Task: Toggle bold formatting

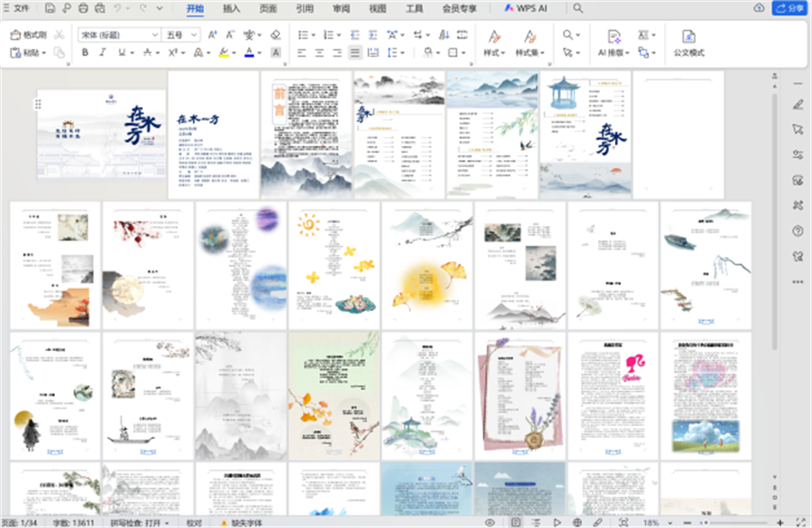Action: [x=85, y=53]
